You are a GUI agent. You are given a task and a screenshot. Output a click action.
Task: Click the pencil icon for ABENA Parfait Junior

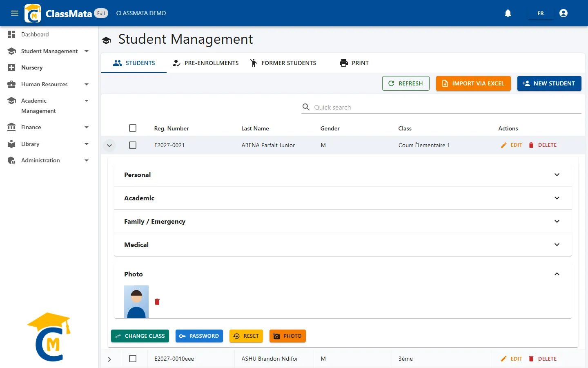(x=504, y=145)
